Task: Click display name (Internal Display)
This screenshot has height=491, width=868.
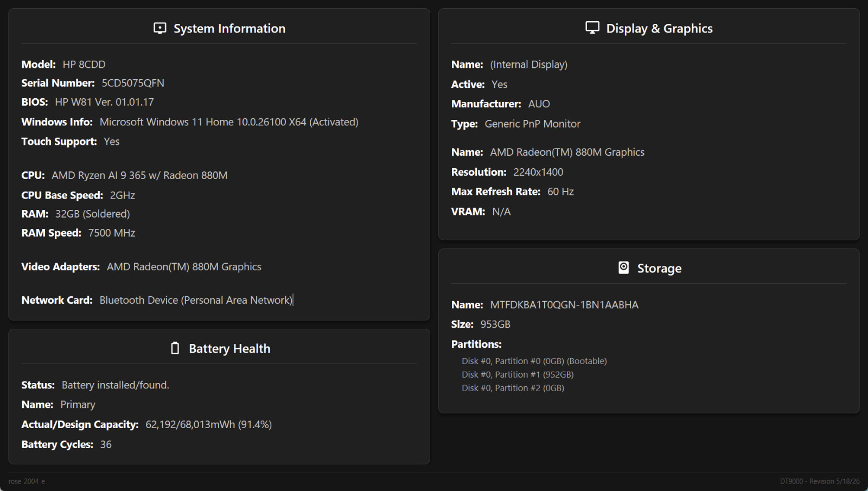Action: tap(529, 65)
